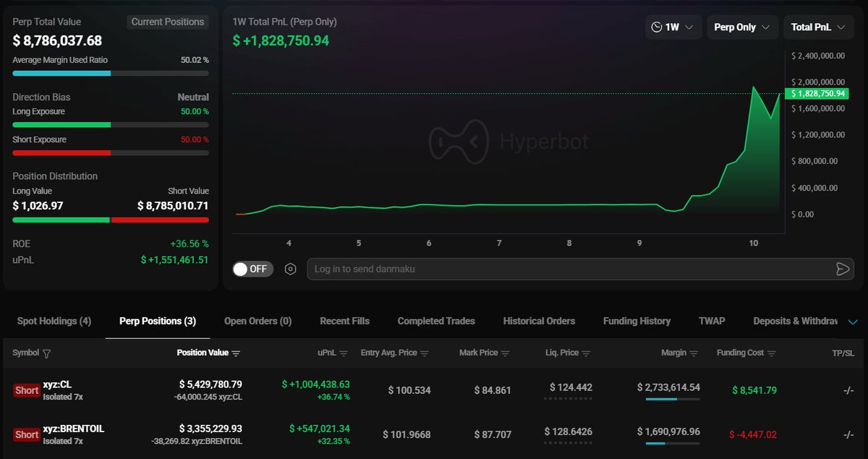Image resolution: width=868 pixels, height=459 pixels.
Task: Open the Perp Only dropdown
Action: (x=742, y=27)
